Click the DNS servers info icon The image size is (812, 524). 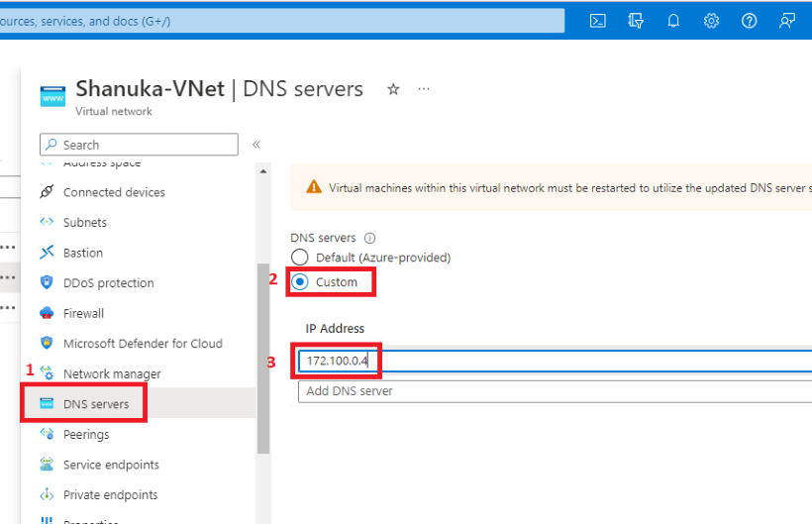coord(369,238)
